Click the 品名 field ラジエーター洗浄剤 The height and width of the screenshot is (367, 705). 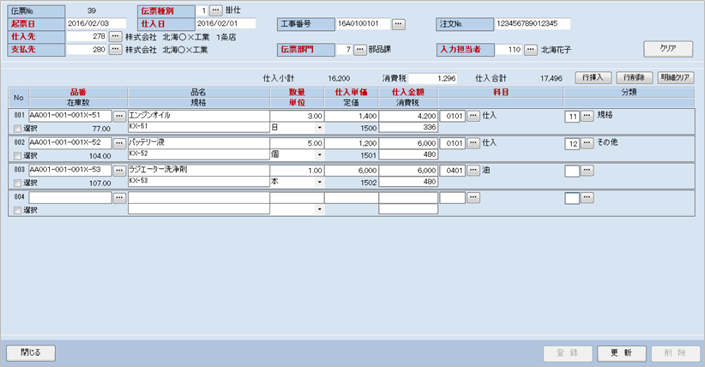click(x=199, y=170)
